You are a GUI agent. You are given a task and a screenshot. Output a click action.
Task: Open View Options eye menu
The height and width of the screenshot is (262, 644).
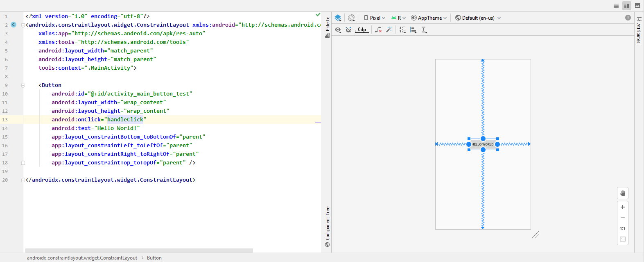click(x=338, y=30)
